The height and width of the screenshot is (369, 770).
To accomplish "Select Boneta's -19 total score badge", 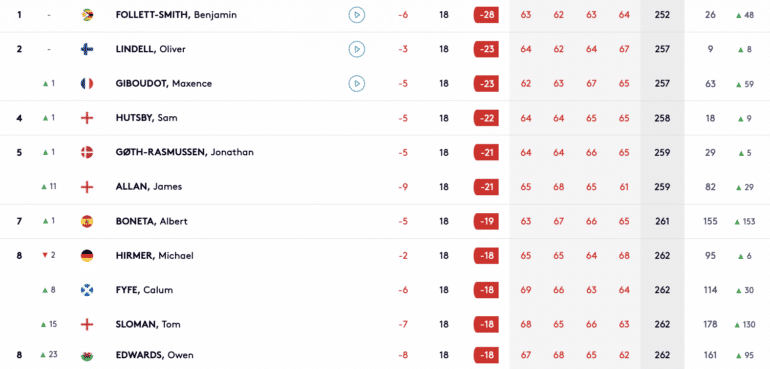I will coord(486,221).
